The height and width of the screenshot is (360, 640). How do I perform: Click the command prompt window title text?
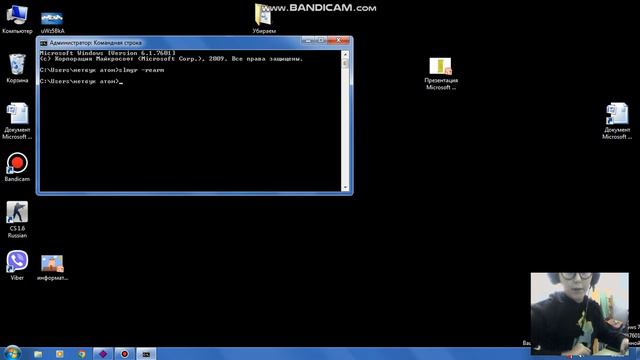(96, 43)
